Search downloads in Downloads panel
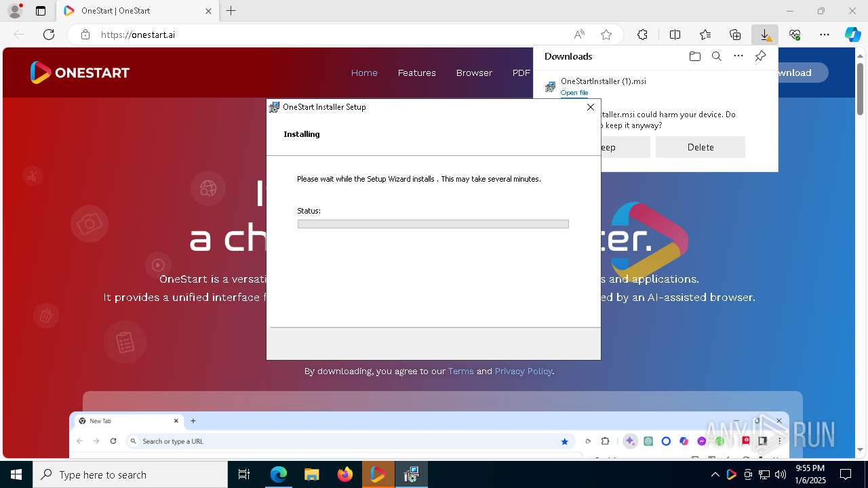Viewport: 868px width, 488px height. coord(716,56)
